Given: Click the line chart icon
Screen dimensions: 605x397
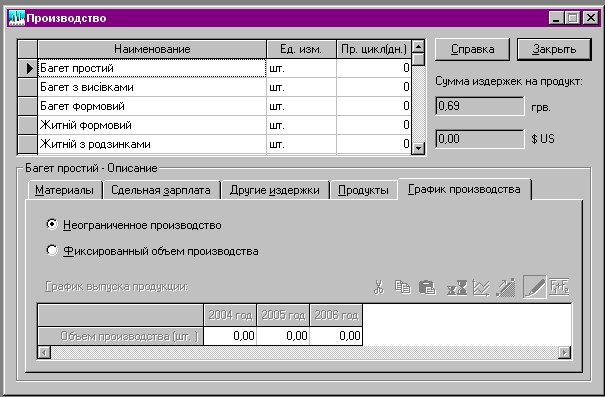Looking at the screenshot, I should click(481, 287).
